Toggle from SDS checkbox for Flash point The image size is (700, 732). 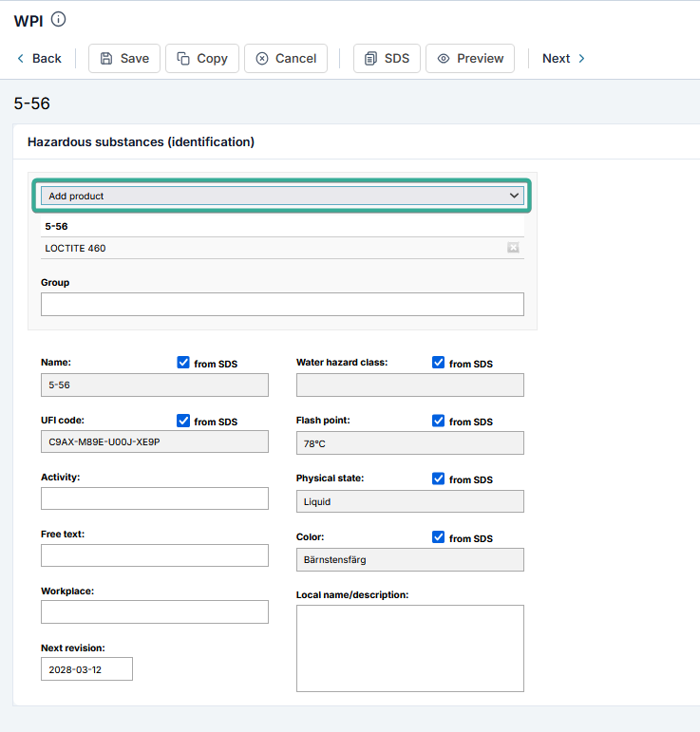[438, 421]
